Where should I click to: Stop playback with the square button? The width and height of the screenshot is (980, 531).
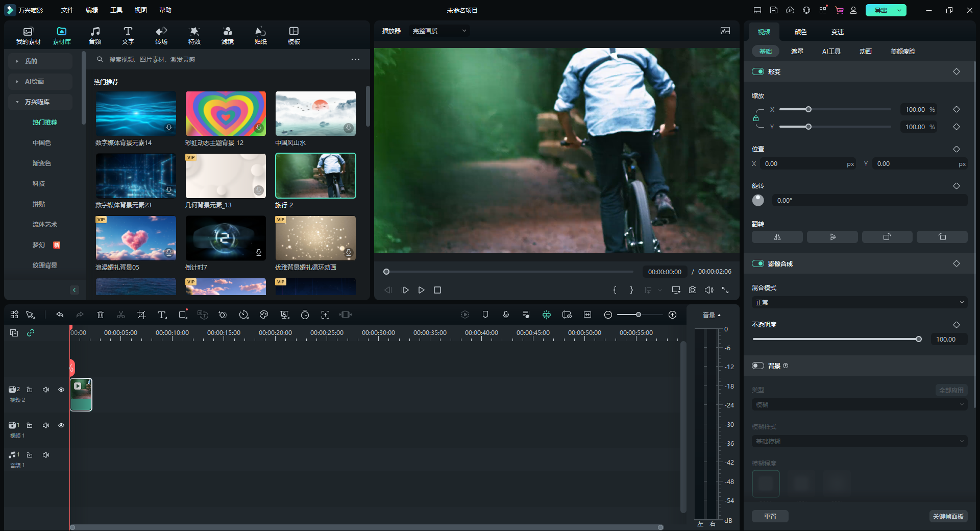tap(437, 290)
